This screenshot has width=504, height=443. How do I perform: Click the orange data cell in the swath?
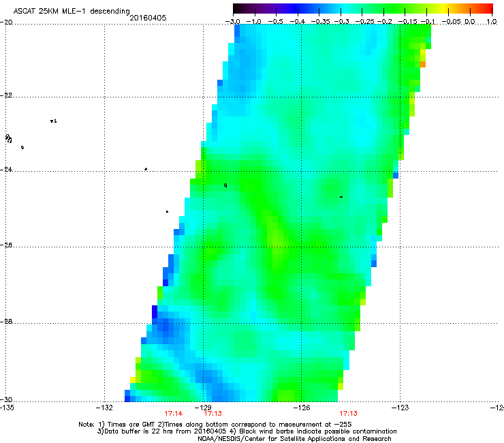click(x=423, y=64)
